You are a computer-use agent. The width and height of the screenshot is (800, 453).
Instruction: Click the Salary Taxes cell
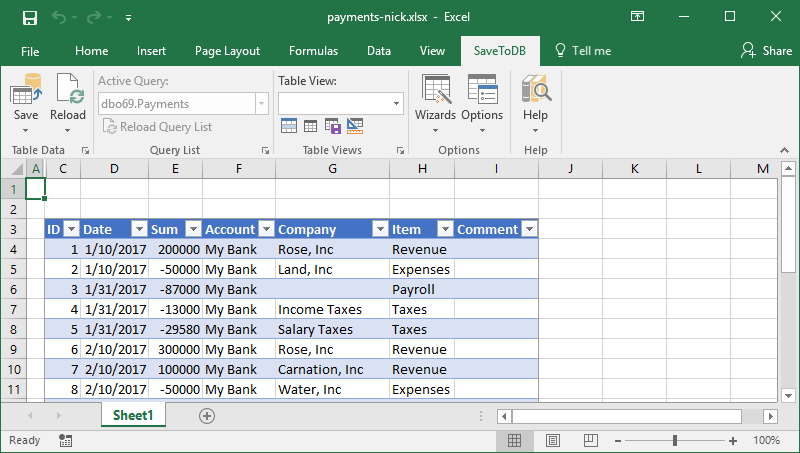click(x=332, y=330)
